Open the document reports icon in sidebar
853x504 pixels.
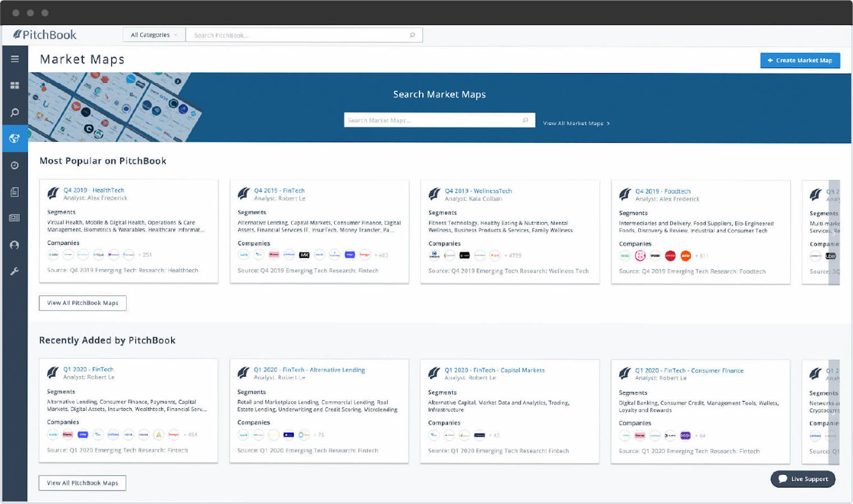coord(15,192)
